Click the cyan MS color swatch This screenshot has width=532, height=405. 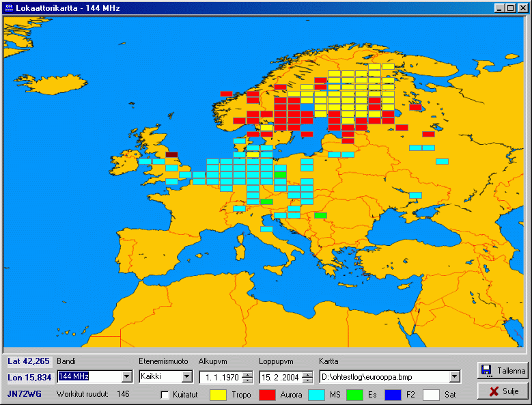point(316,395)
